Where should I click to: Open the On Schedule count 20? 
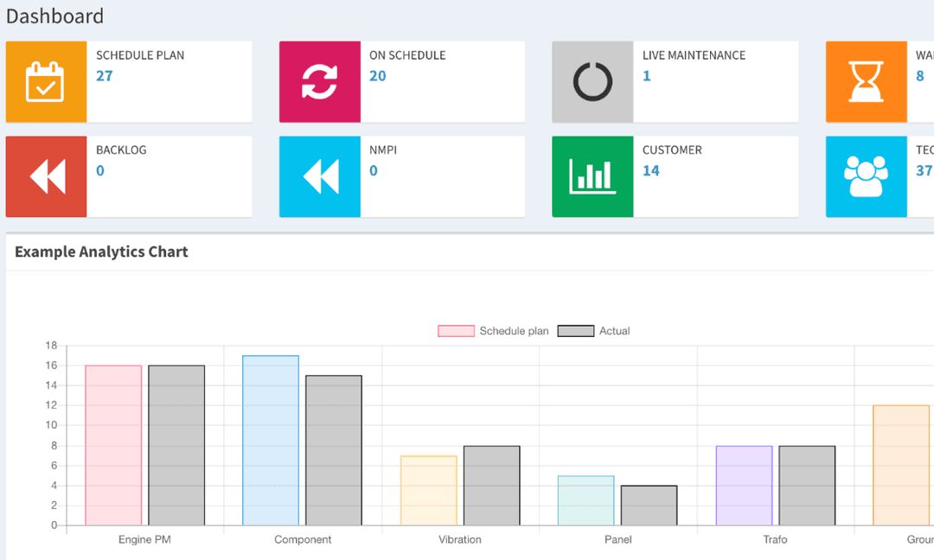[378, 76]
